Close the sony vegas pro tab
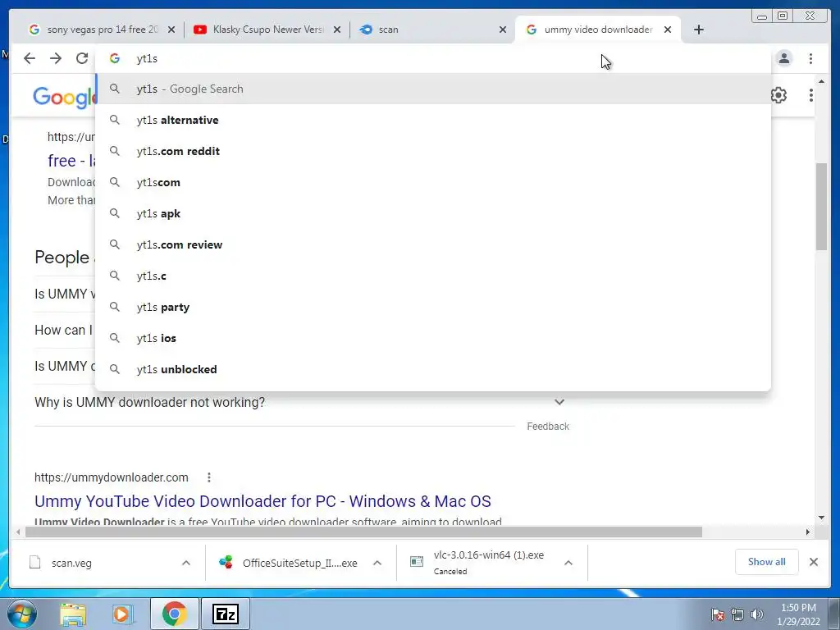The height and width of the screenshot is (630, 840). (x=171, y=30)
